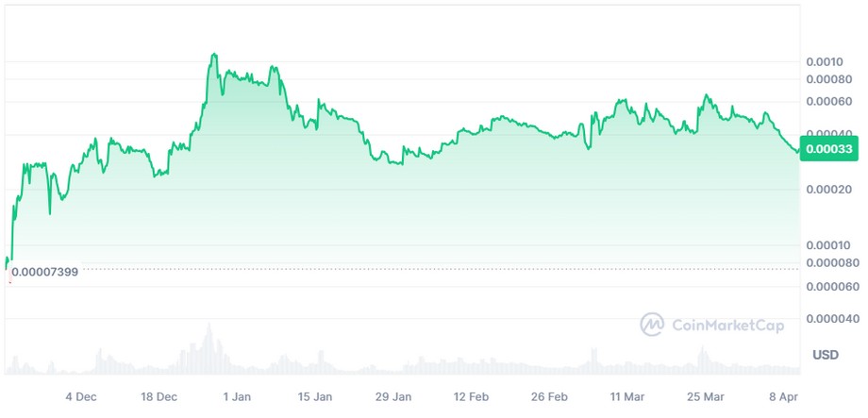This screenshot has width=868, height=418.
Task: Click the 29 Jan date label
Action: pos(393,396)
